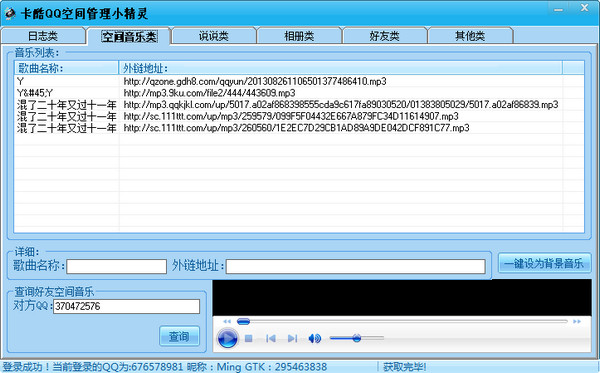This screenshot has height=373, width=600.
Task: Select the song row named Y
Action: coord(20,81)
